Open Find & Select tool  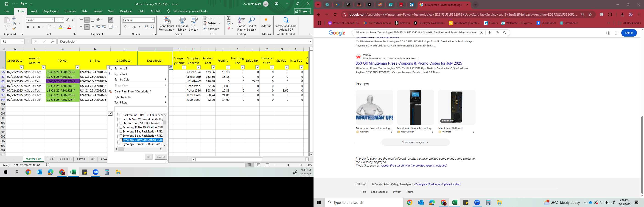252,24
